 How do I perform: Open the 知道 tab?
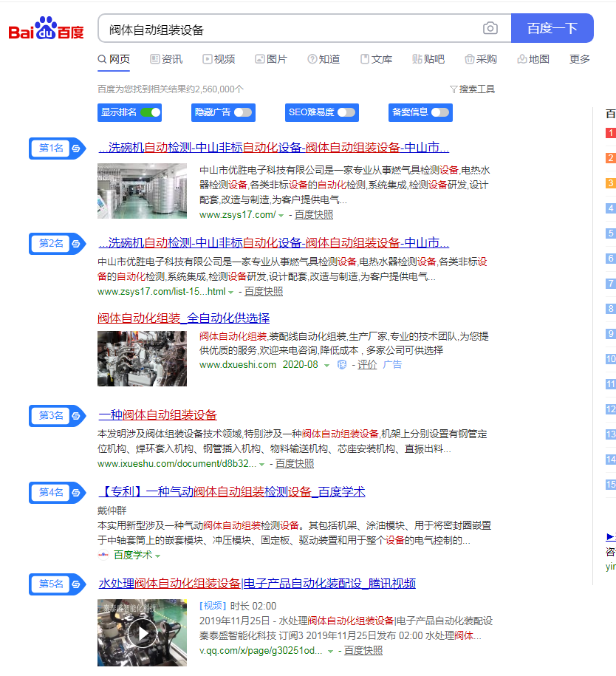(324, 59)
